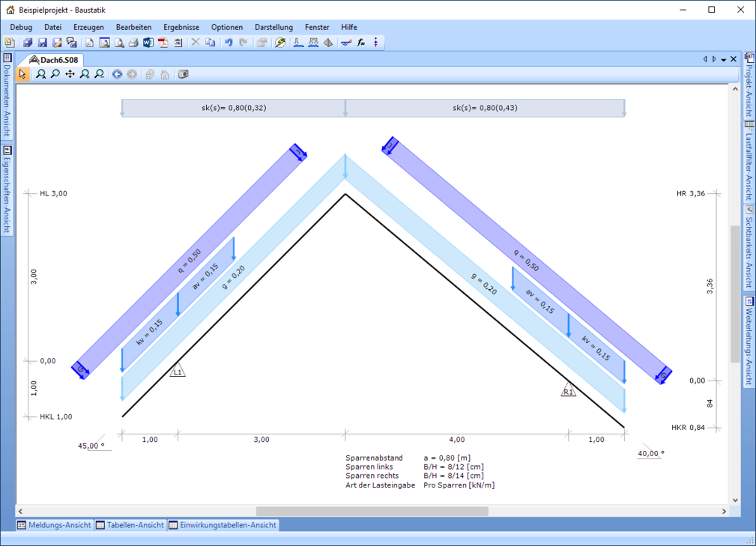Click the undo arrow icon
This screenshot has width=756, height=546.
tap(229, 43)
